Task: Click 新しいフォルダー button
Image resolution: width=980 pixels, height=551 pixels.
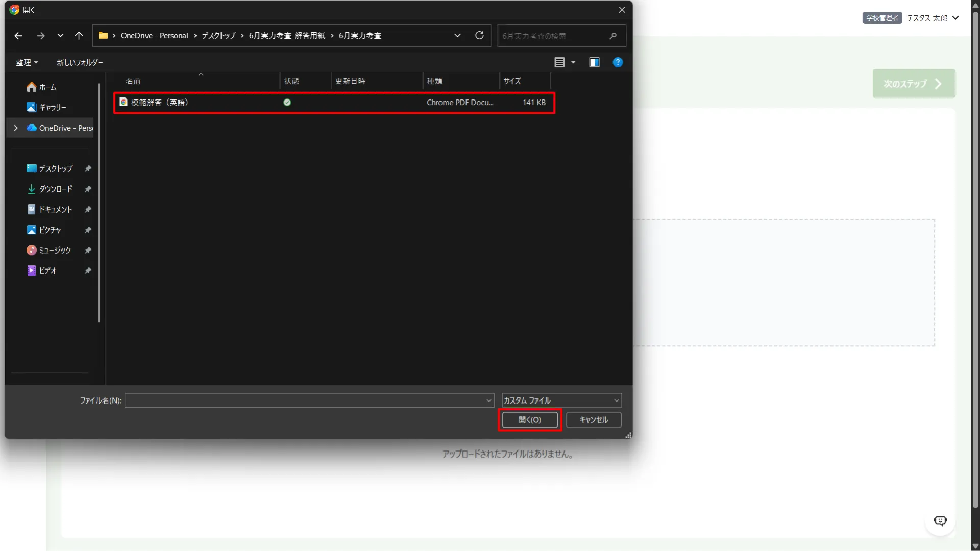Action: tap(80, 62)
